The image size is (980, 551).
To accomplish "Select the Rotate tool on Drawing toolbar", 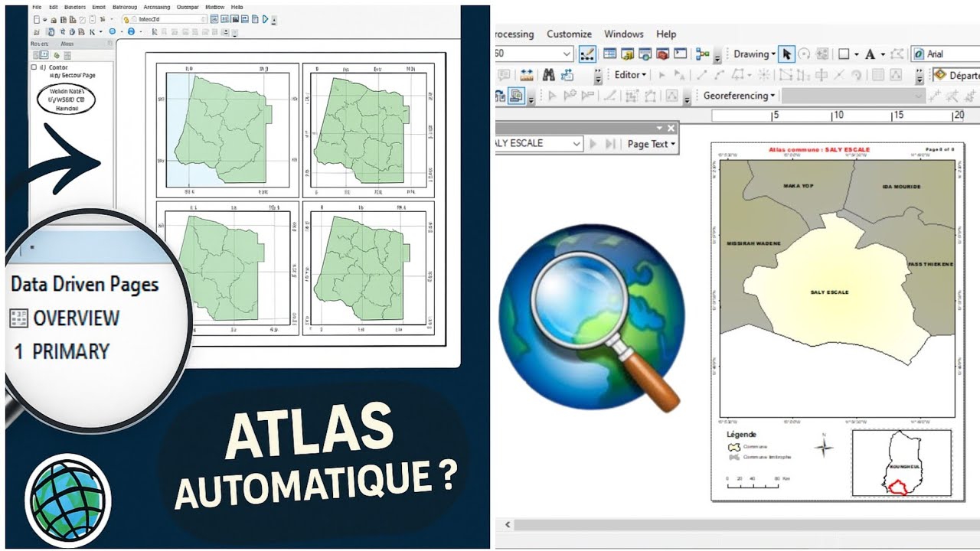I will pyautogui.click(x=805, y=54).
